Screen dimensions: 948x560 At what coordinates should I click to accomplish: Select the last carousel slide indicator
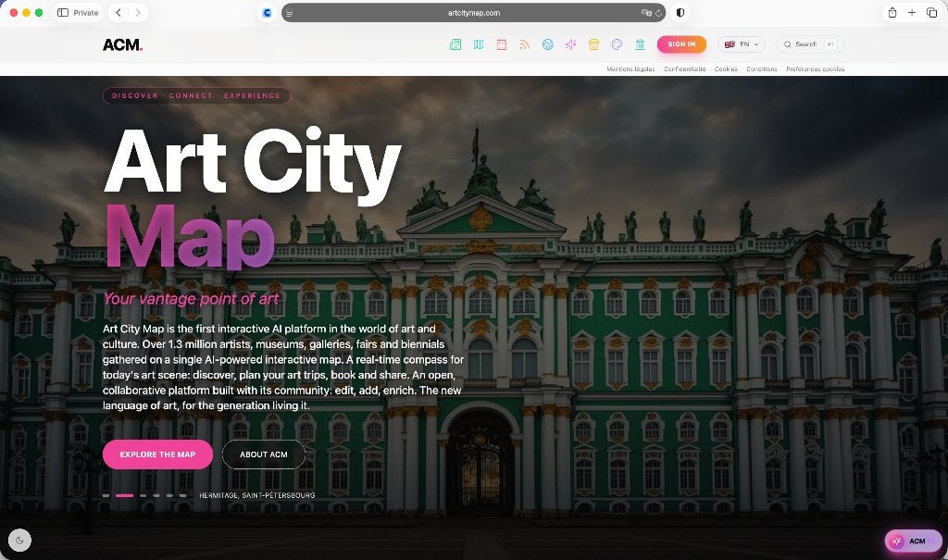click(182, 495)
